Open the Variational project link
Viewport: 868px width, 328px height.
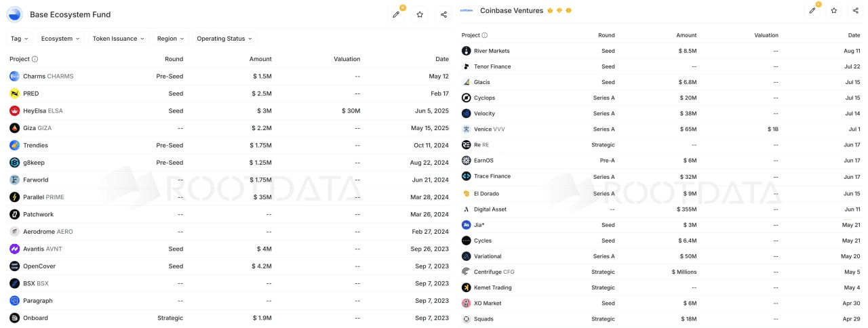click(488, 256)
